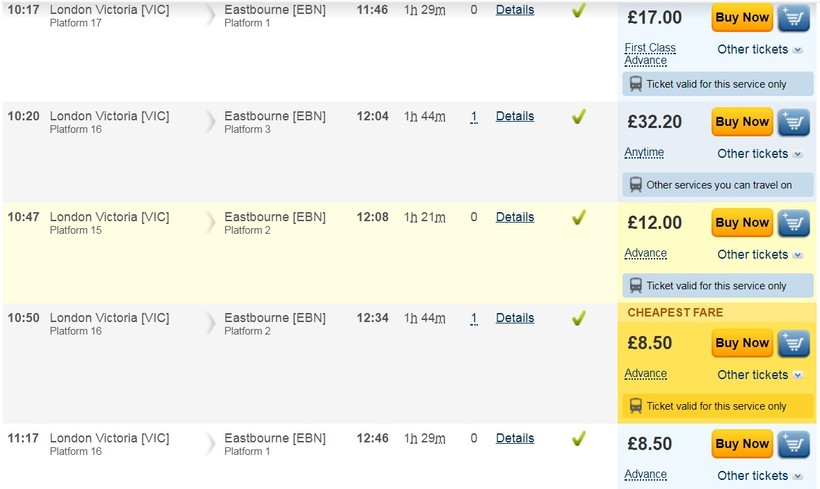
Task: Add the £12.00 Advance ticket to basket
Action: [793, 223]
